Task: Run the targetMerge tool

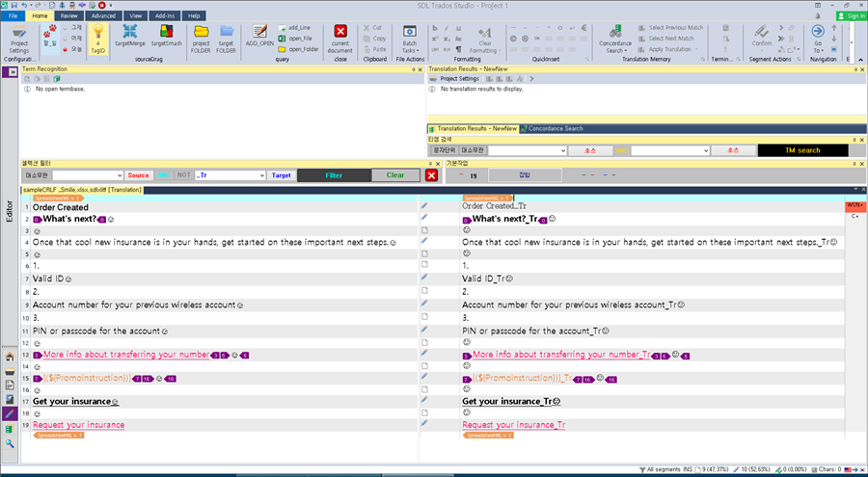Action: tap(130, 35)
